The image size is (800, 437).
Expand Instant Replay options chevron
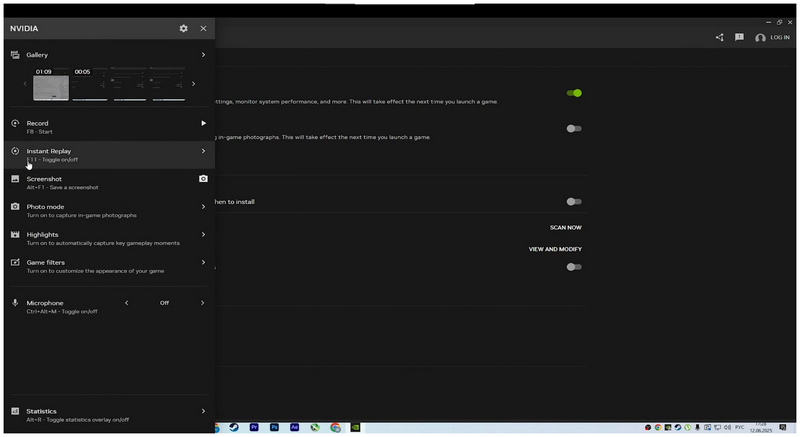(203, 151)
